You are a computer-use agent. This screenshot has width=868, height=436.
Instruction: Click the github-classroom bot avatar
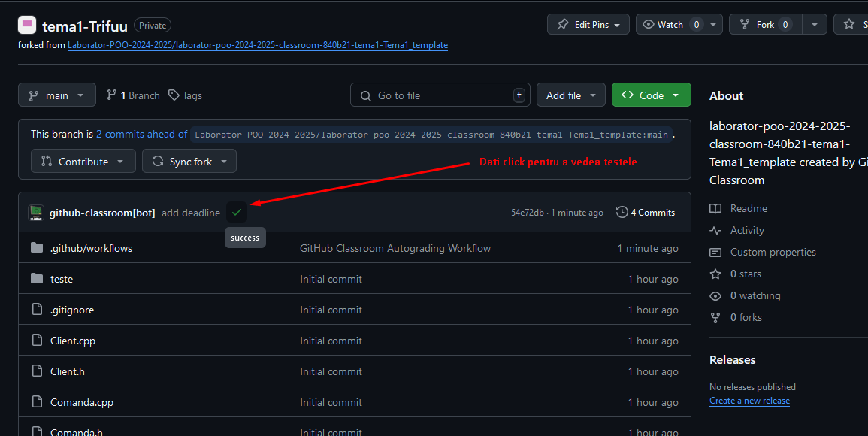pos(36,213)
